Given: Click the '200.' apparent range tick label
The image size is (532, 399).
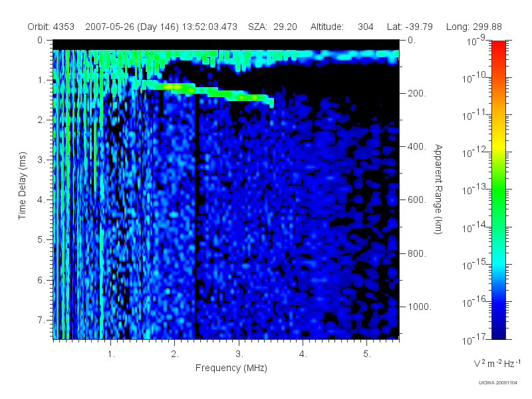Looking at the screenshot, I should pos(417,93).
